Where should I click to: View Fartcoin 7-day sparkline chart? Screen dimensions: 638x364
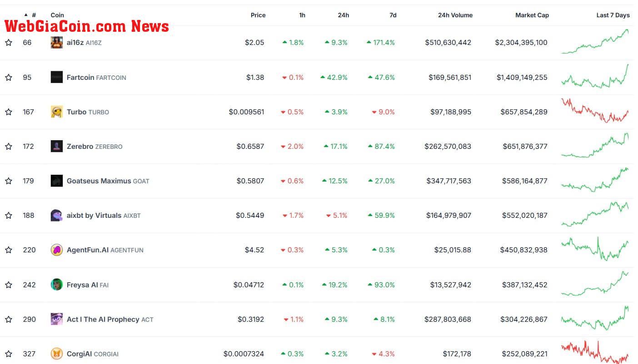pyautogui.click(x=595, y=76)
